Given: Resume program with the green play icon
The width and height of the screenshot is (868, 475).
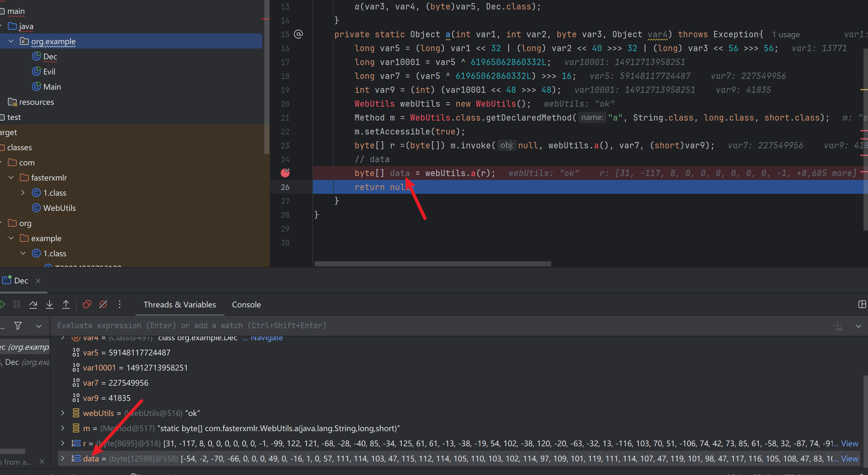Looking at the screenshot, I should pyautogui.click(x=2, y=305).
